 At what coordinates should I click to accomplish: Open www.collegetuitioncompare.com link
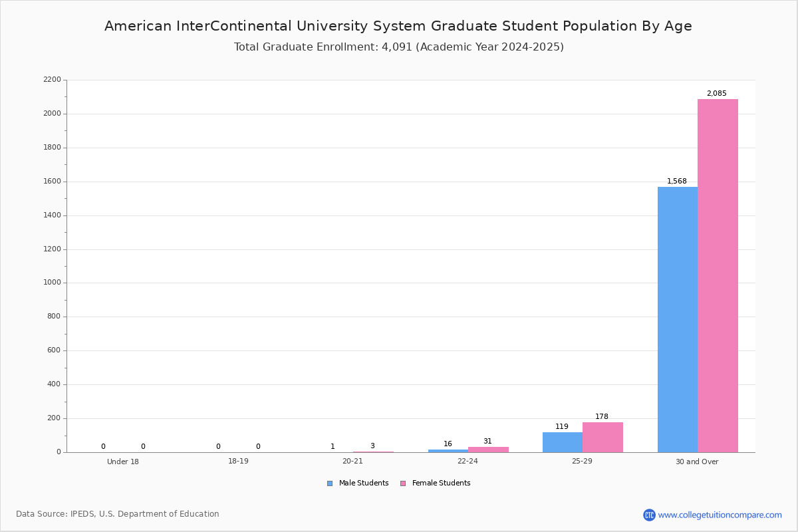(720, 515)
